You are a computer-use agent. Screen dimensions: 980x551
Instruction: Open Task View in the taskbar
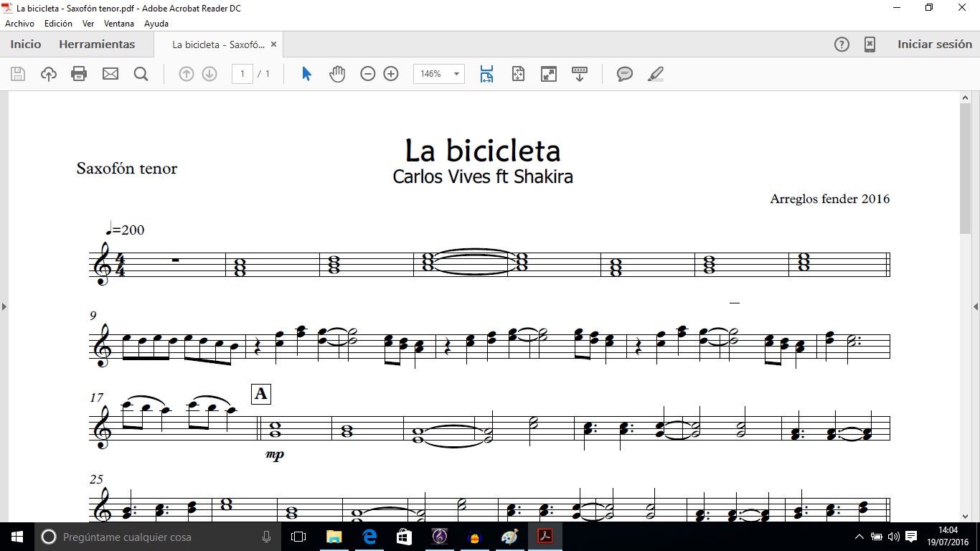point(298,537)
